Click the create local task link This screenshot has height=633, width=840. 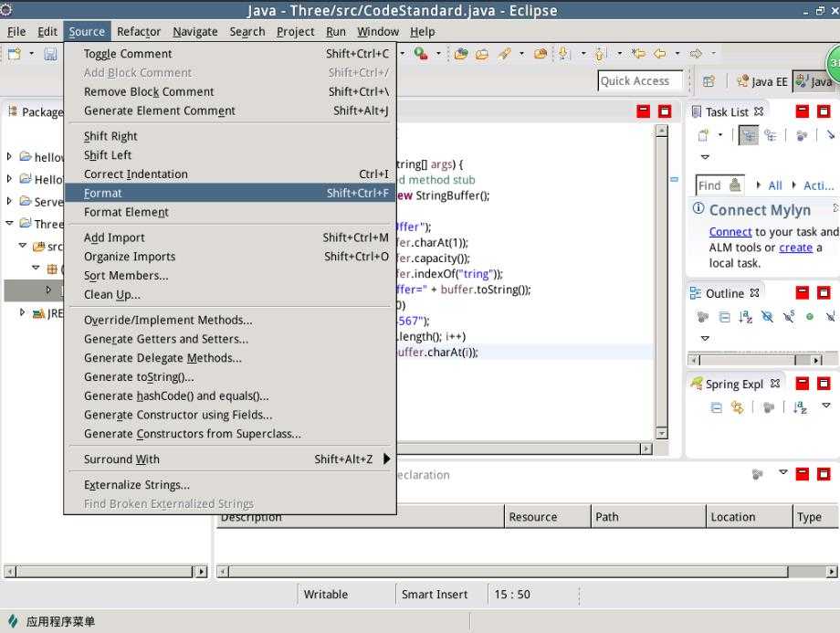(x=795, y=248)
